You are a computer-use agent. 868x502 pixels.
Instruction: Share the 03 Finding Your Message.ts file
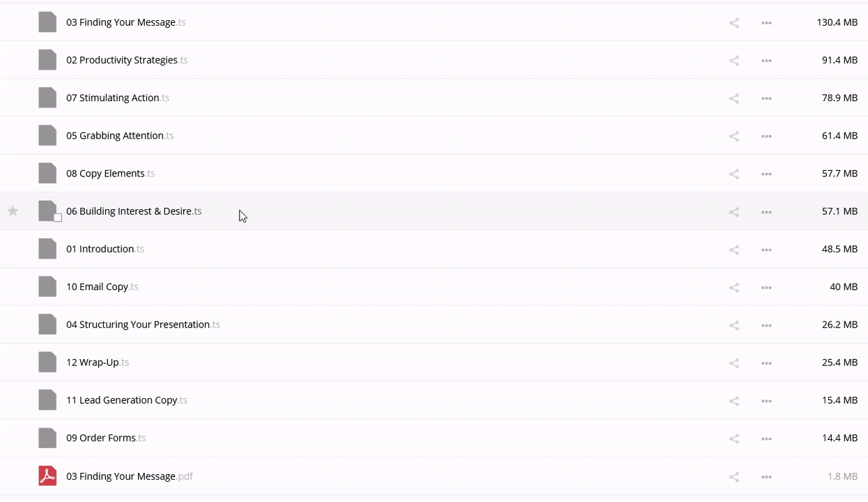click(x=734, y=23)
